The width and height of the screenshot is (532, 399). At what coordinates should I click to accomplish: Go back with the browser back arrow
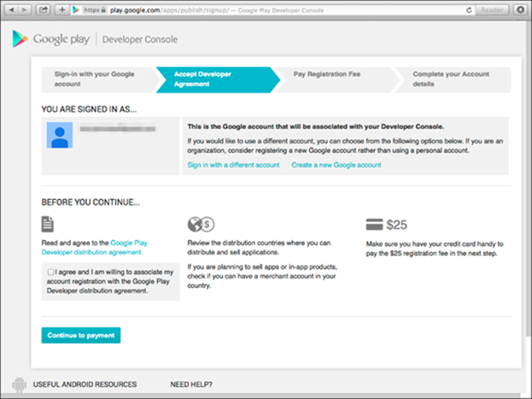coord(11,10)
